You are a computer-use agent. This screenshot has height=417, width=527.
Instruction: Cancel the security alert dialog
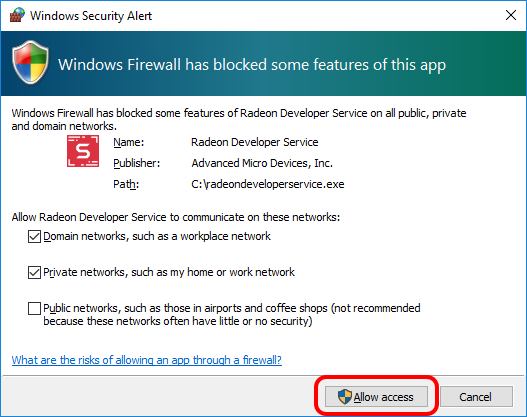pos(476,397)
